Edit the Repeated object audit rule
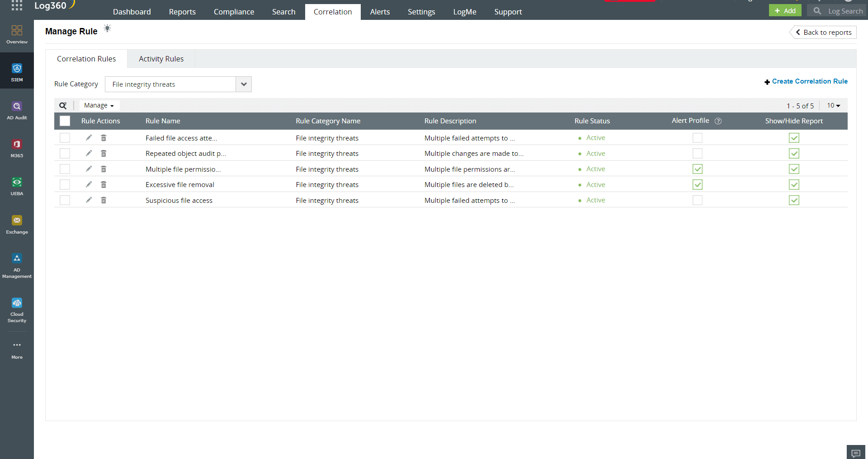Screen dimensions: 868x459 (89, 153)
